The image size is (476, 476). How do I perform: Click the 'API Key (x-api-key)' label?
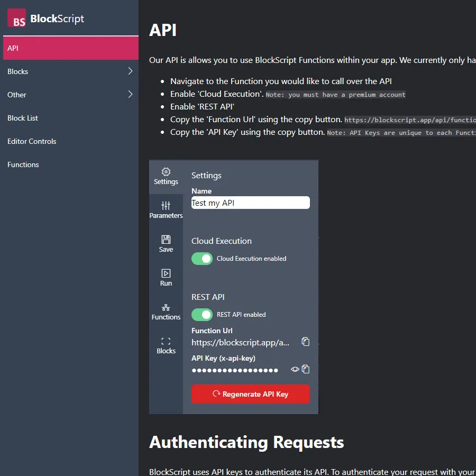[223, 359]
